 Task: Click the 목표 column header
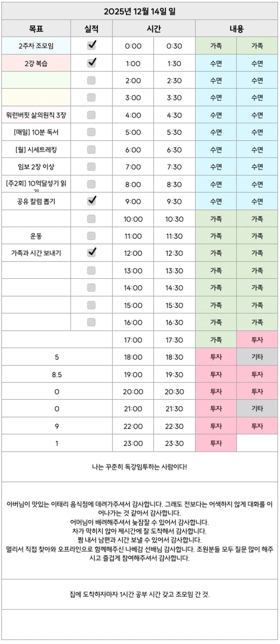[x=36, y=29]
